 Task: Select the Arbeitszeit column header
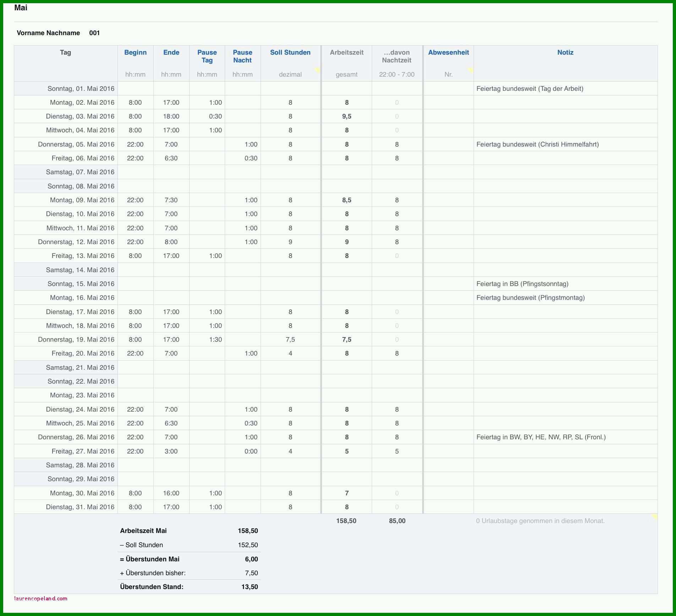point(347,53)
